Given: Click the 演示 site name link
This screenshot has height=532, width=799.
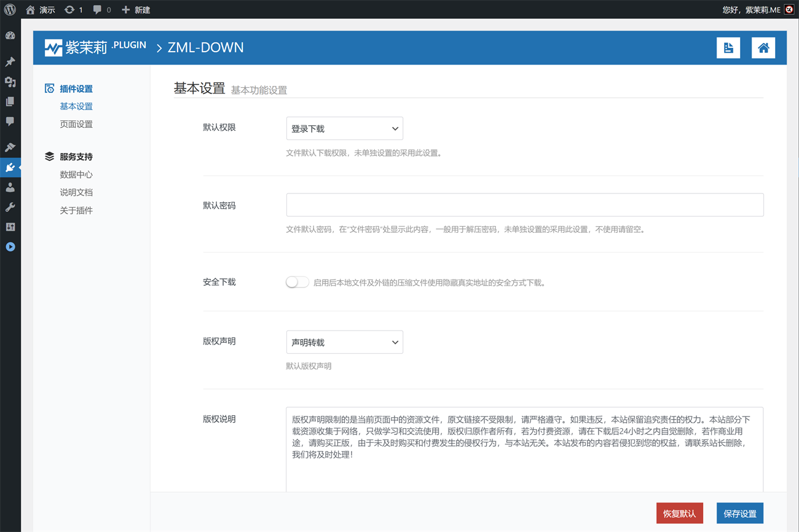Looking at the screenshot, I should tap(47, 10).
